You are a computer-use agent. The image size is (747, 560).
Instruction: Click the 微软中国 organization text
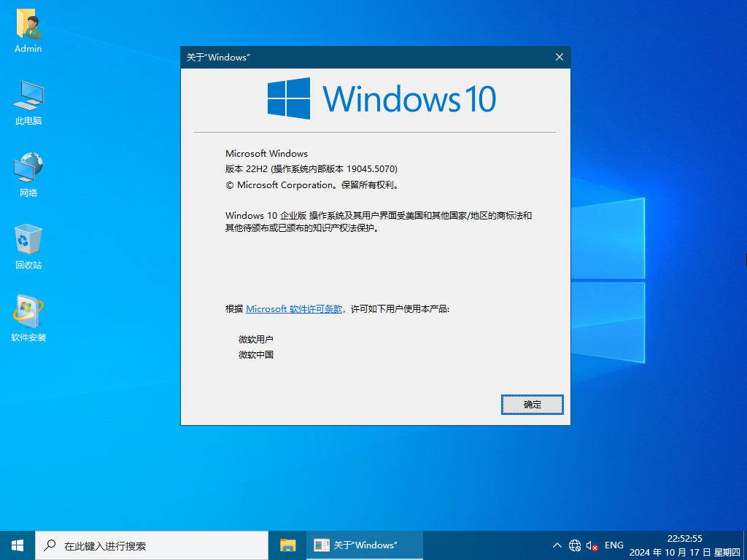tap(256, 355)
